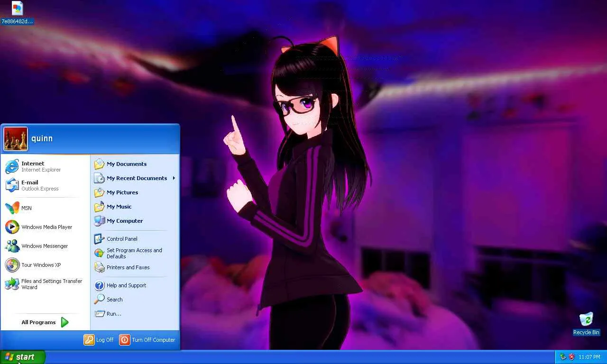
Task: Click Turn Off Computer
Action: (x=147, y=340)
